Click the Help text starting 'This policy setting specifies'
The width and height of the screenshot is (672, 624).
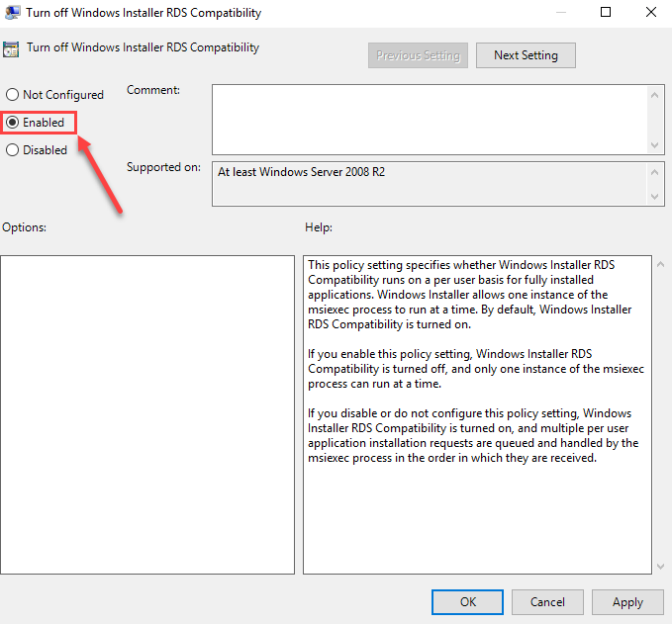pos(469,295)
